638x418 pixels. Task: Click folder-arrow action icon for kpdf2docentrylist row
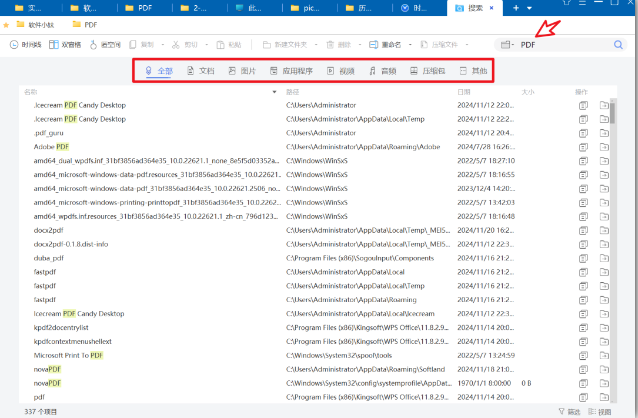[604, 328]
